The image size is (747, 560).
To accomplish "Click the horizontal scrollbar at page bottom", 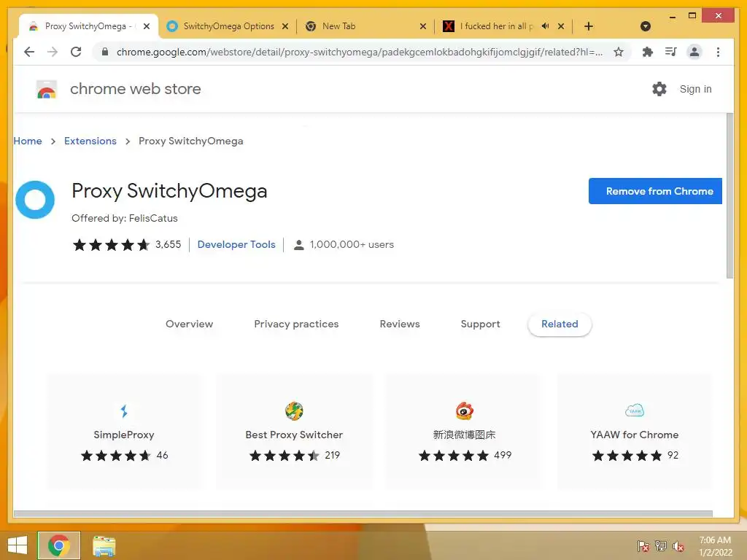I will (363, 514).
